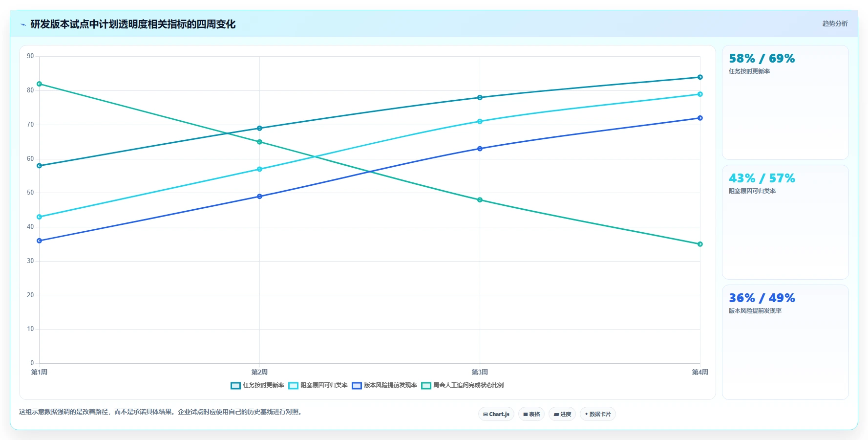Select the 第4周 point at 35 on 周会人工追问 line
This screenshot has height=440, width=868.
tap(700, 244)
